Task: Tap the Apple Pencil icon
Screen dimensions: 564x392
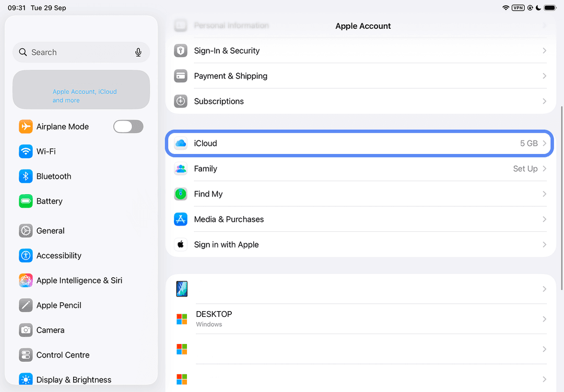Action: (x=26, y=305)
